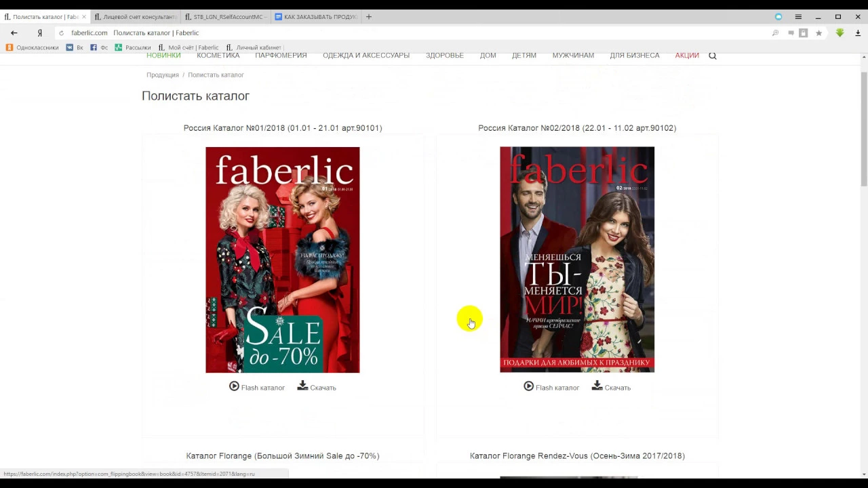
Task: Click the Скачать download icon under catalog №01/2018
Action: click(302, 386)
